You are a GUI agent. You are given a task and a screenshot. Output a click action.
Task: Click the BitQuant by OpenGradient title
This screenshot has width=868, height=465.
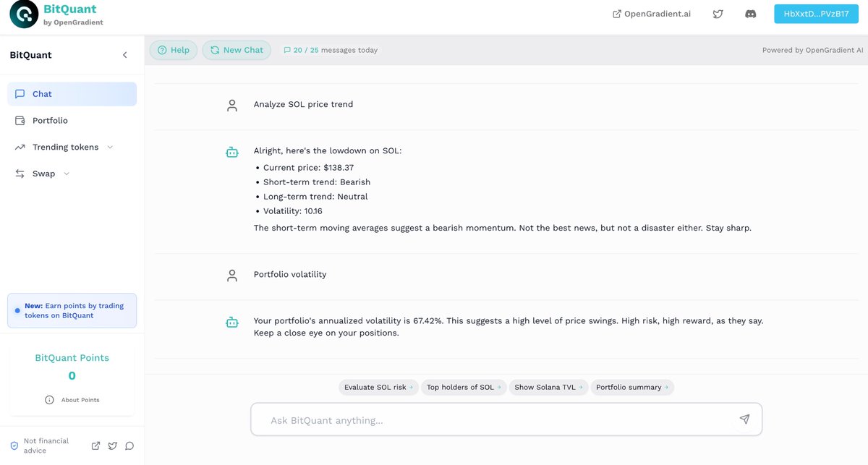point(73,14)
